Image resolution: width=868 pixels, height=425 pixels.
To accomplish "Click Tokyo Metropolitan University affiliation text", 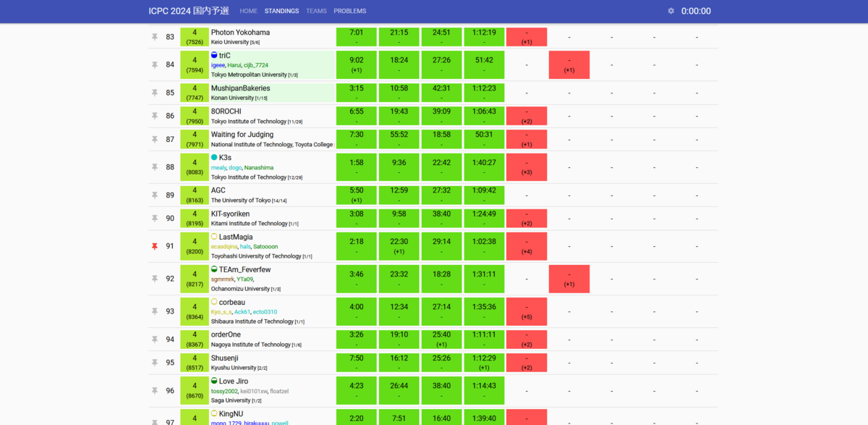I will click(249, 75).
